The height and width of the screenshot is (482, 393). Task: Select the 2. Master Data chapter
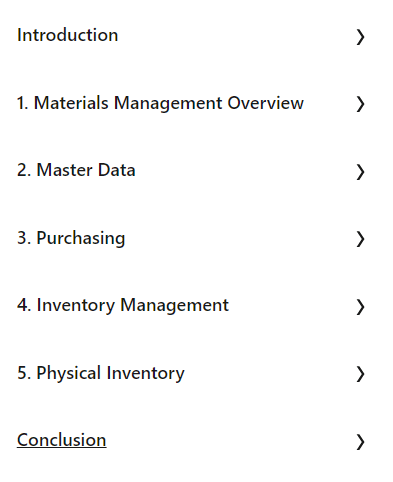76,170
